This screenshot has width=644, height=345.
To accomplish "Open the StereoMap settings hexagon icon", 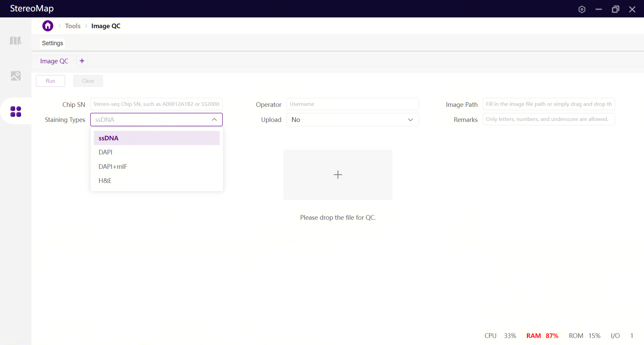I will pos(582,9).
